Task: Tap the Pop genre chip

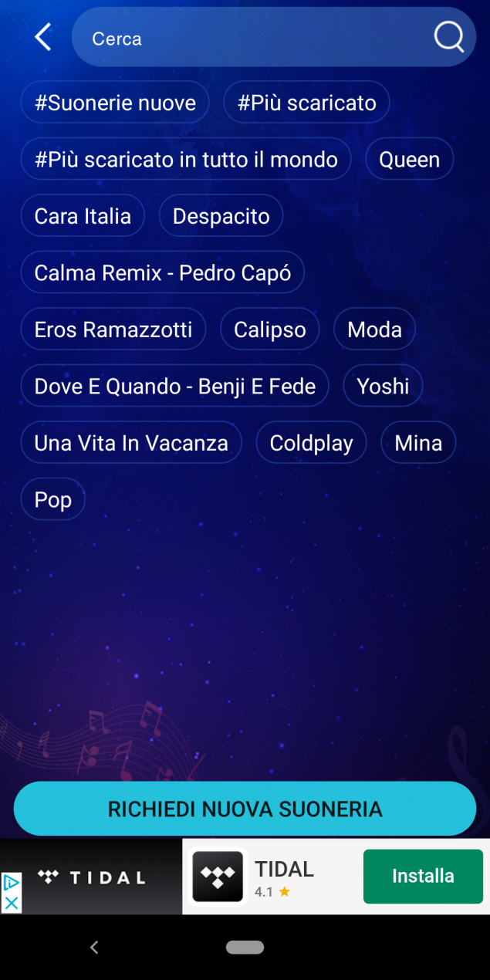Action: 53,499
